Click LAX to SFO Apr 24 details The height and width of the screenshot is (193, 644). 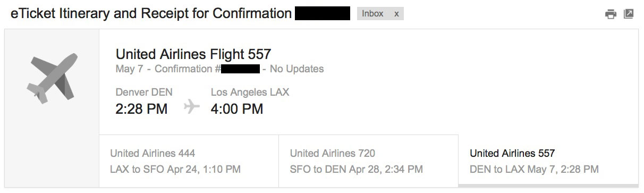click(x=175, y=170)
